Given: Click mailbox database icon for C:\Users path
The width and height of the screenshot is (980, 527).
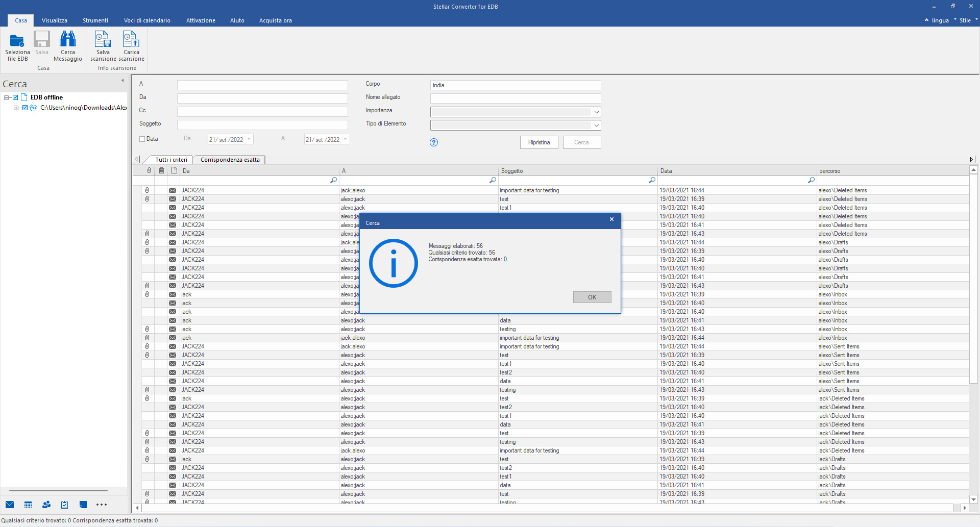Looking at the screenshot, I should [x=34, y=108].
